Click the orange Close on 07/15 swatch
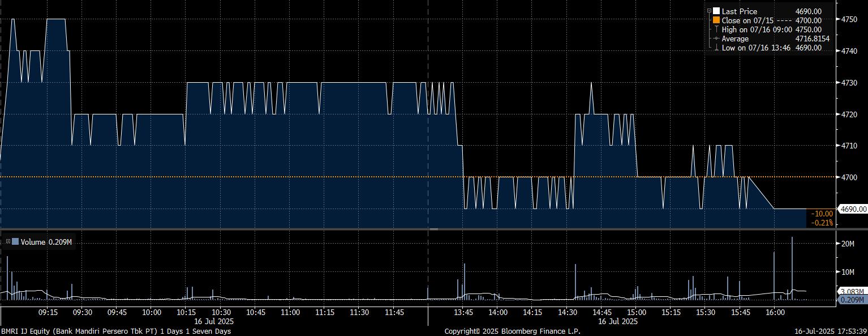This screenshot has height=336, width=868. [716, 20]
